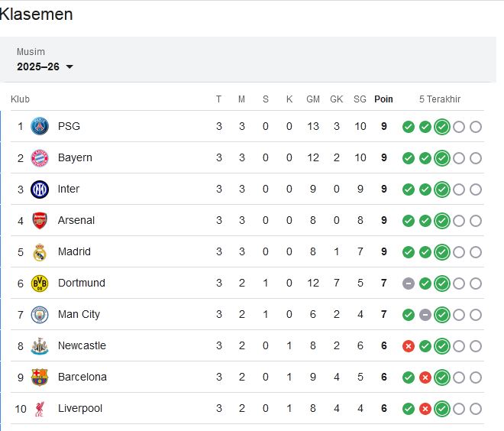
Task: Click Dortmund's grey draw result icon
Action: 409,283
